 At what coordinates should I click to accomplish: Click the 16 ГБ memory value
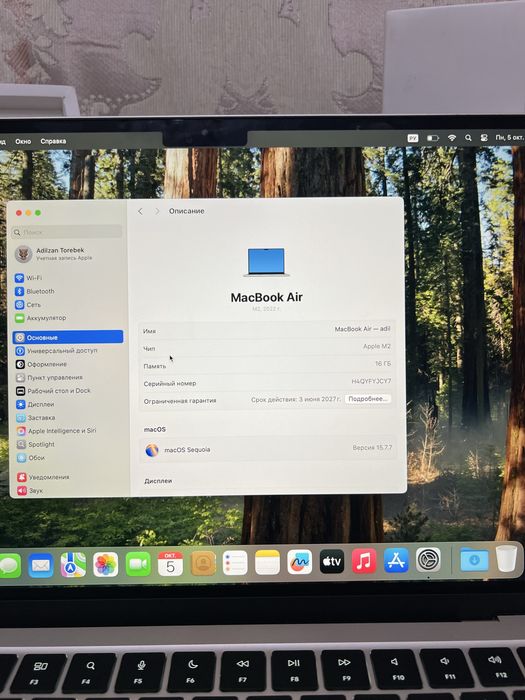pyautogui.click(x=383, y=364)
